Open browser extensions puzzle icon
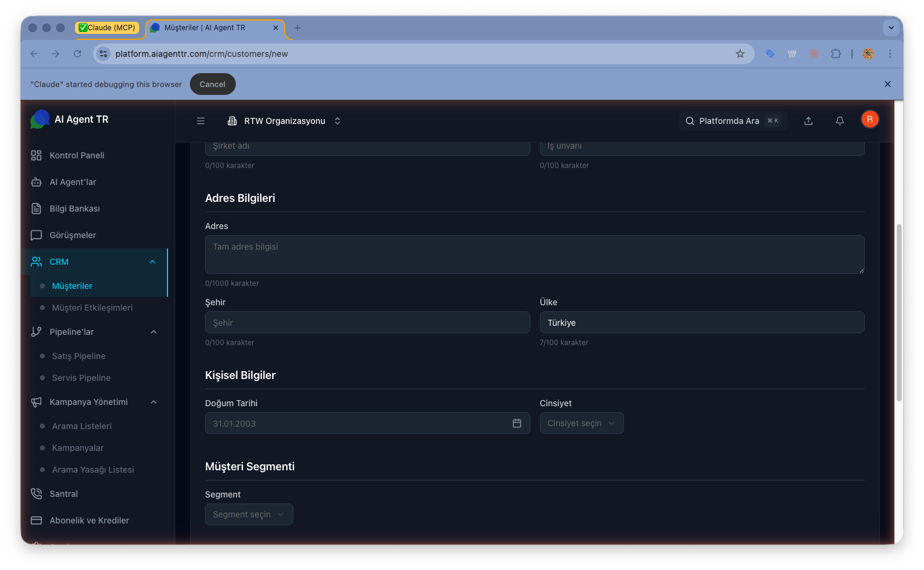This screenshot has width=924, height=570. 836,54
